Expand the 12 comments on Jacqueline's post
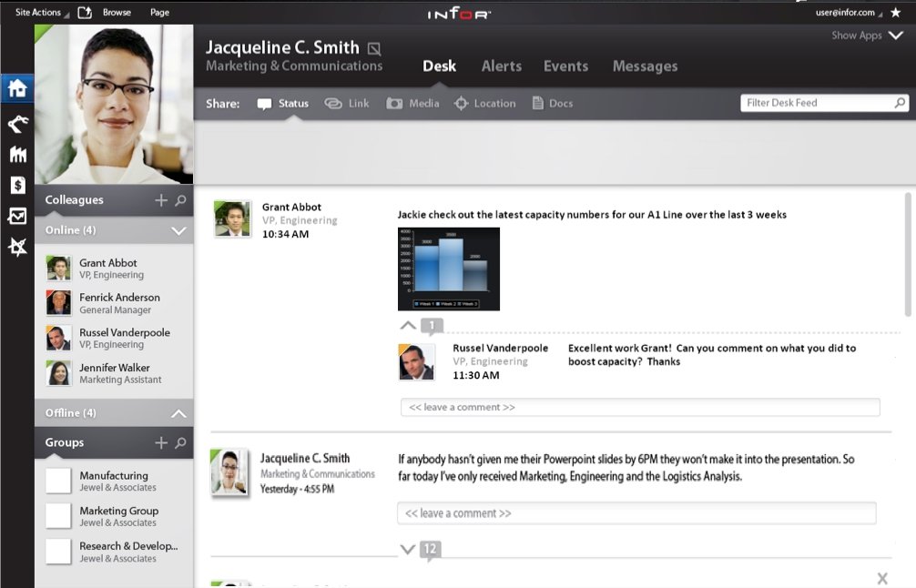 (x=408, y=549)
